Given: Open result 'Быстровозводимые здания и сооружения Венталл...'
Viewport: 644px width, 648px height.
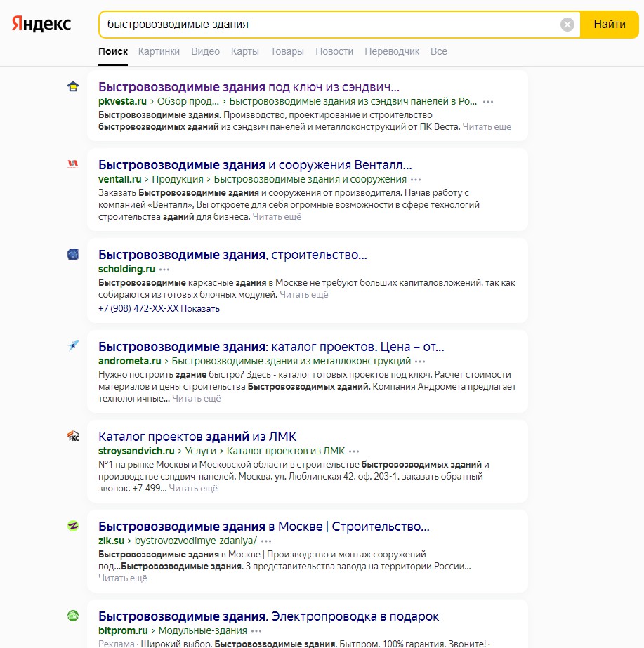Looking at the screenshot, I should tap(255, 164).
